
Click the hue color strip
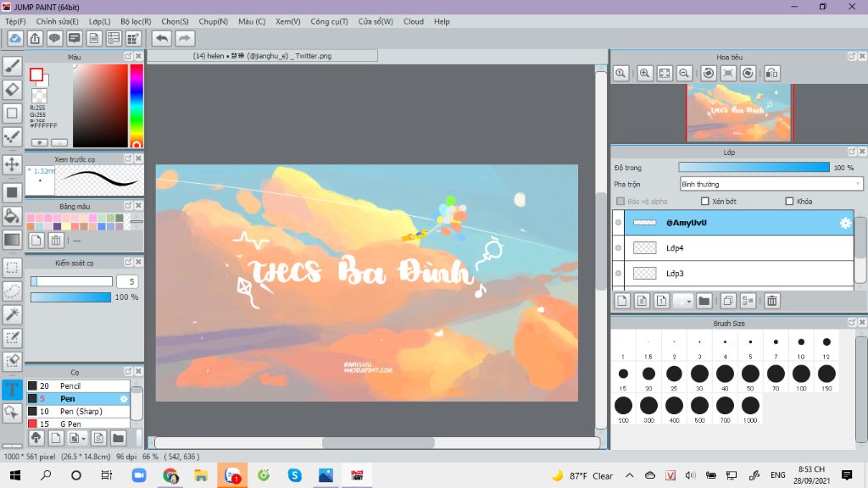pyautogui.click(x=136, y=106)
